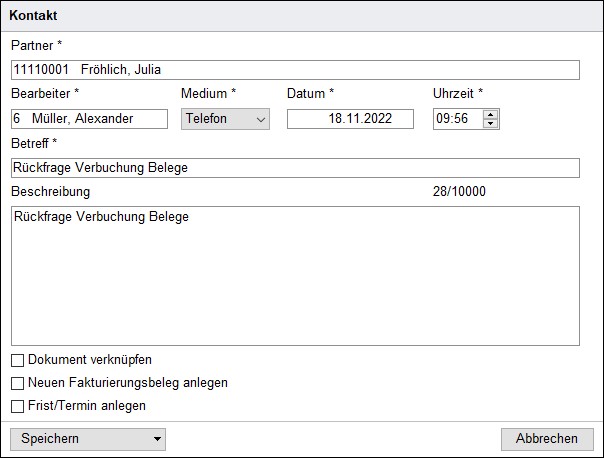Click the Partner field label
This screenshot has width=604, height=458.
34,46
